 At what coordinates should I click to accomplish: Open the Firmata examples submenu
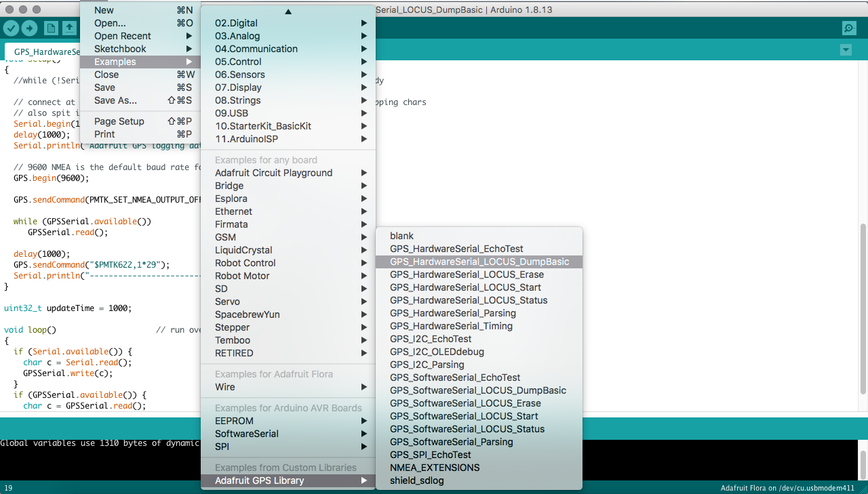click(288, 224)
